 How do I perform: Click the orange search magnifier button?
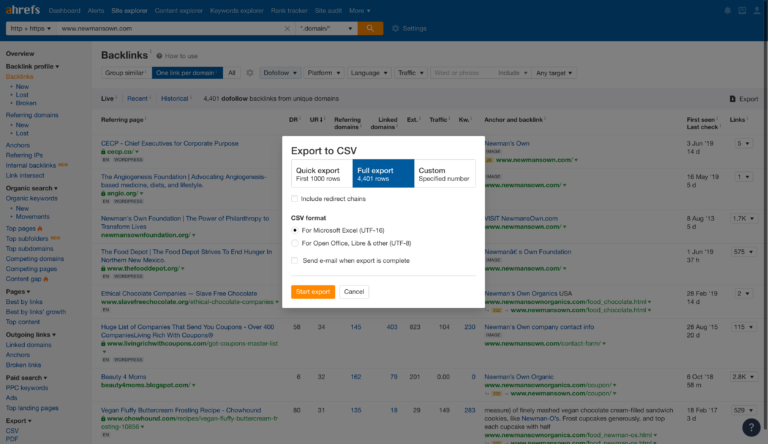click(370, 28)
